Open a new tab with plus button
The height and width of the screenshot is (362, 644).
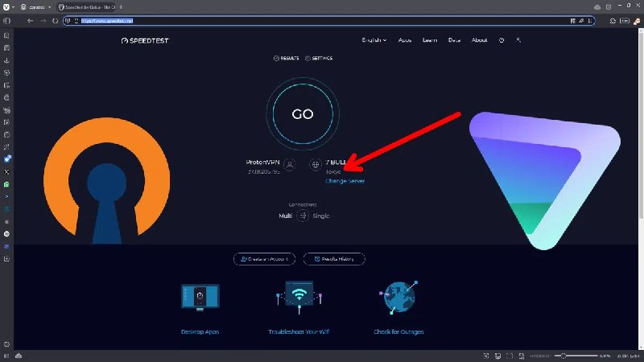(x=122, y=7)
